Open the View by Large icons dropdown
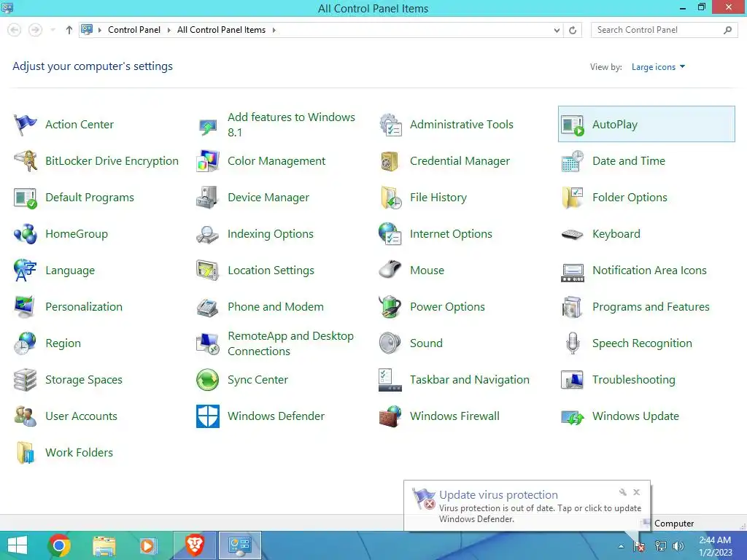The height and width of the screenshot is (560, 747). click(x=658, y=67)
